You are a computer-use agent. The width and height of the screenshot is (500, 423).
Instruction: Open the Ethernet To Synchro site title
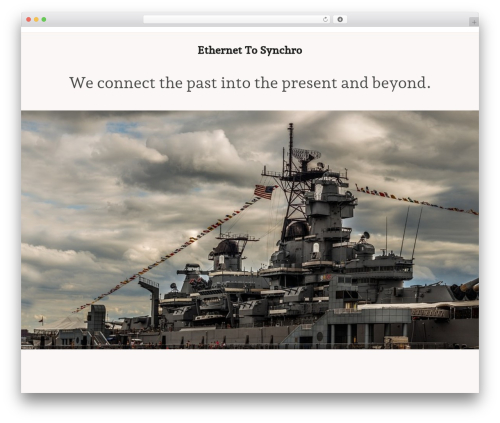point(250,50)
